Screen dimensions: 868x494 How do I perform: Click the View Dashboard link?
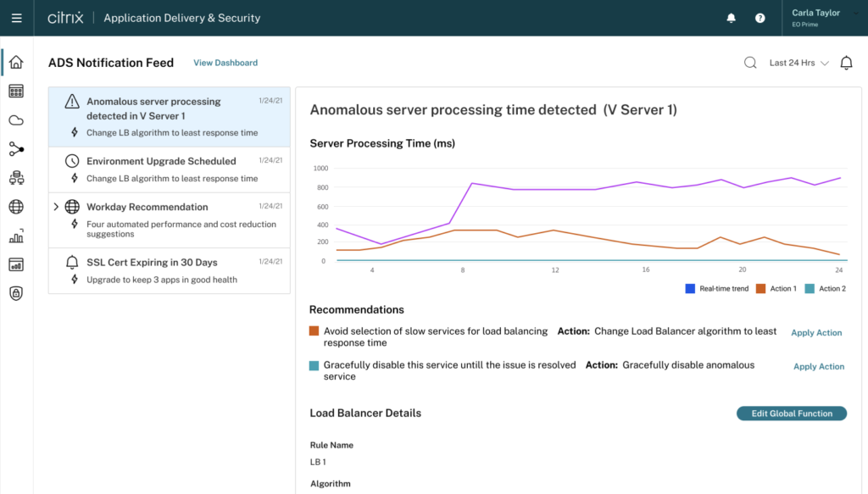coord(225,63)
